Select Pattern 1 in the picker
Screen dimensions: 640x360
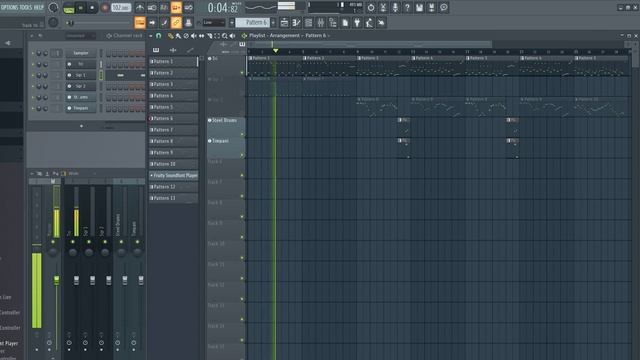173,62
